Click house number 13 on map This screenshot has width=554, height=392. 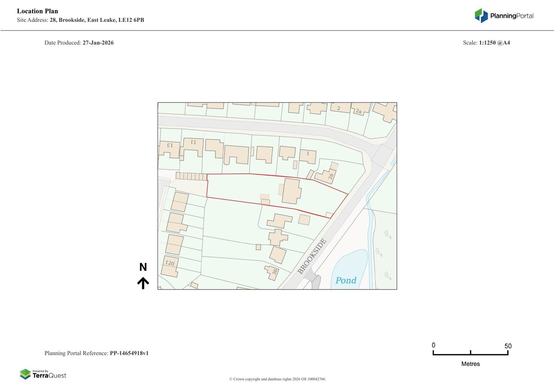tap(169, 145)
